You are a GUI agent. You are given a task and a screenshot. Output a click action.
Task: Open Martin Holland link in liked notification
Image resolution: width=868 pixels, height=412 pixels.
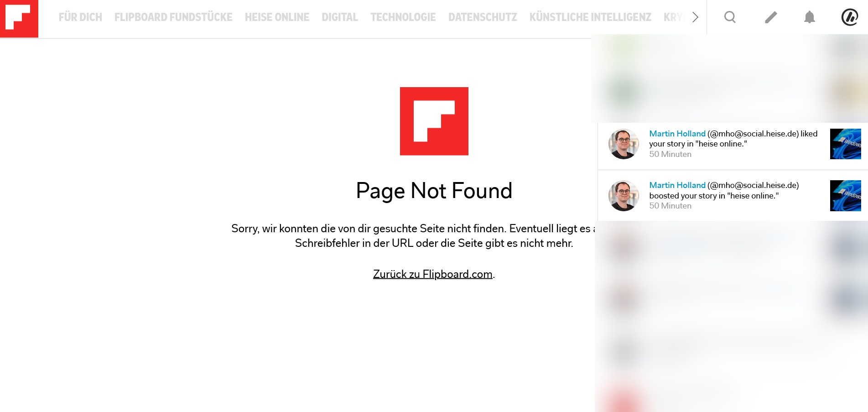[x=677, y=134]
